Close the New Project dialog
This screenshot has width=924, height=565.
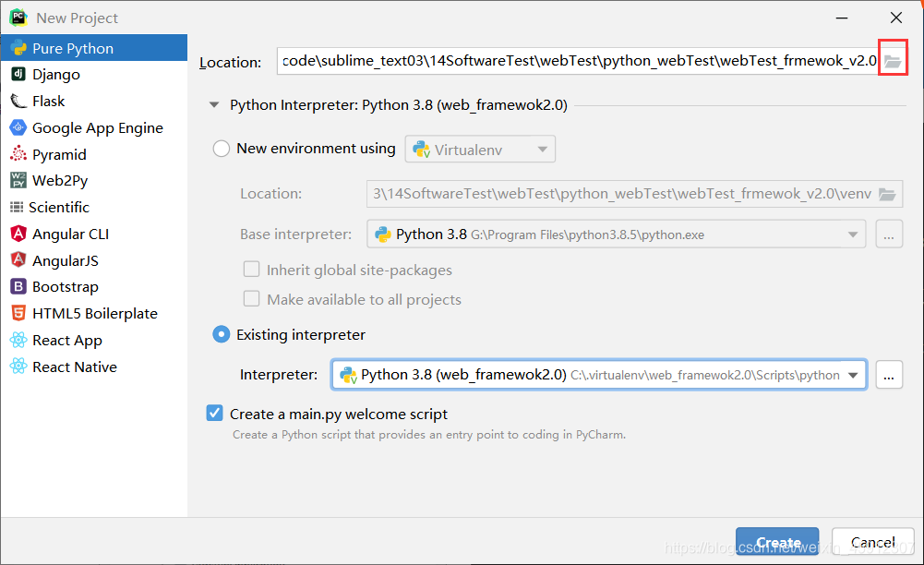click(895, 18)
